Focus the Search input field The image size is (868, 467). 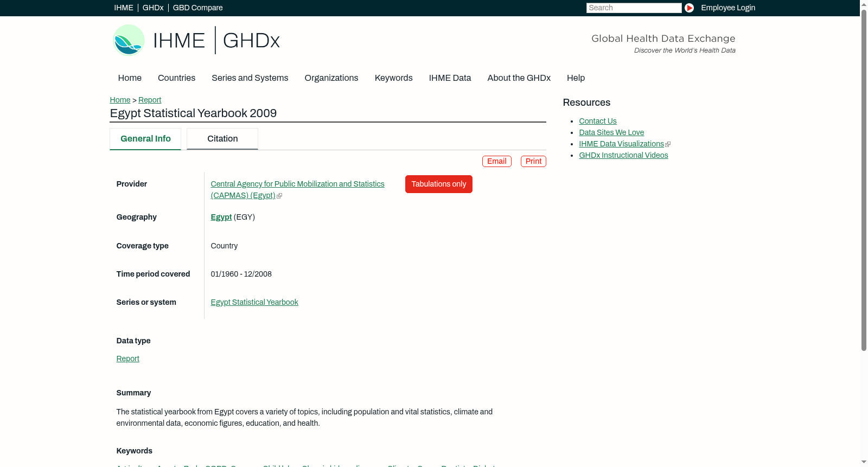[x=634, y=8]
